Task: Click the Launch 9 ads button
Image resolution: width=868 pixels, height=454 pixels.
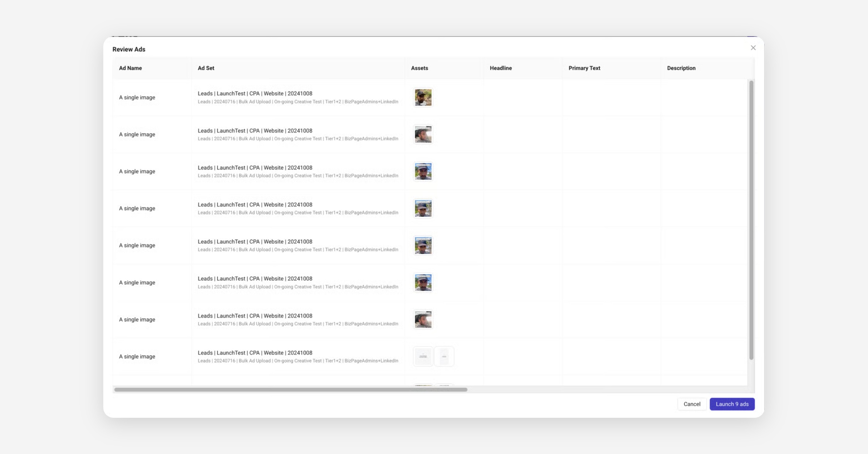Action: [x=732, y=404]
